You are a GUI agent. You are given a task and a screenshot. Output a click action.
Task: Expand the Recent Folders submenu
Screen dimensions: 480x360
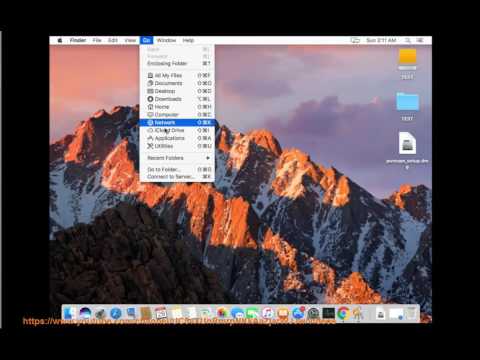tap(177, 158)
